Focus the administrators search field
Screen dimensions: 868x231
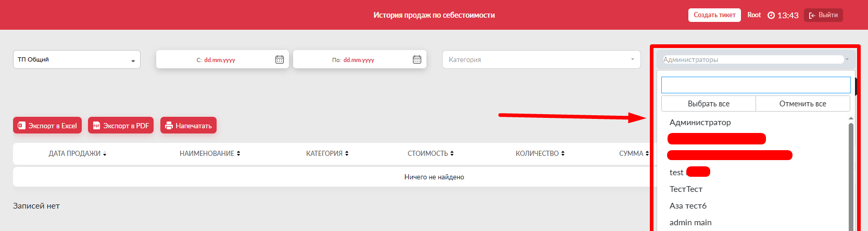756,85
